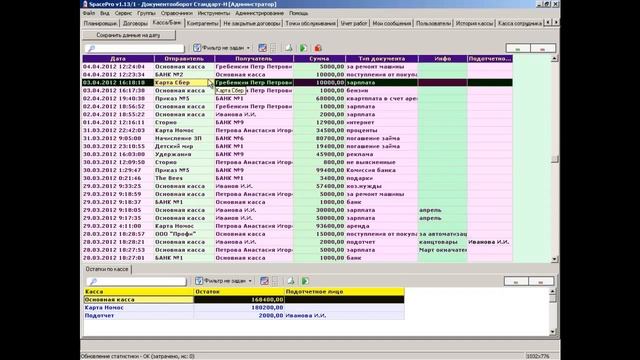Click the Сохранить данные на дату button
Viewport: 640px width, 360px height.
point(129,35)
